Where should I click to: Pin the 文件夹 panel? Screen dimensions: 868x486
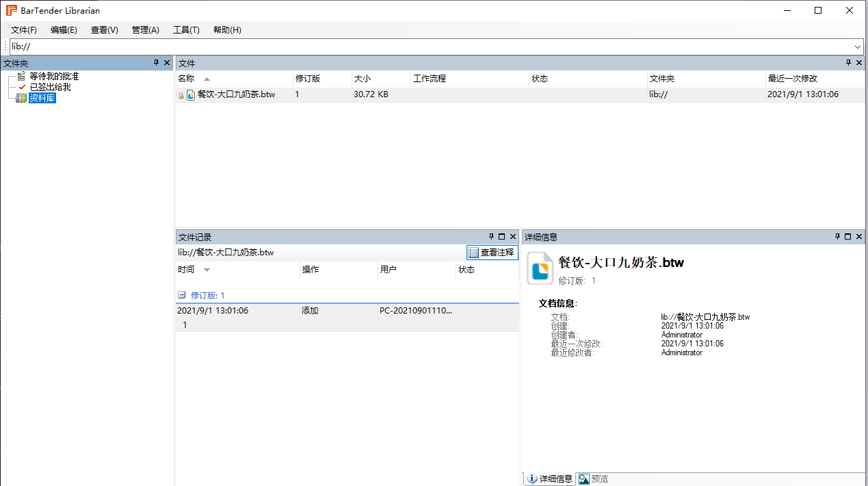pyautogui.click(x=156, y=63)
